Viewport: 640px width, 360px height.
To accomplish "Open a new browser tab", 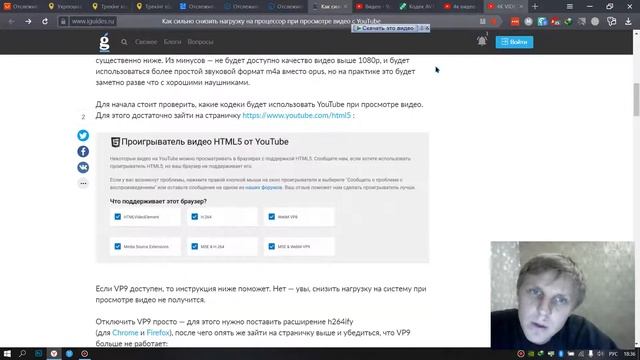I will coord(535,7).
